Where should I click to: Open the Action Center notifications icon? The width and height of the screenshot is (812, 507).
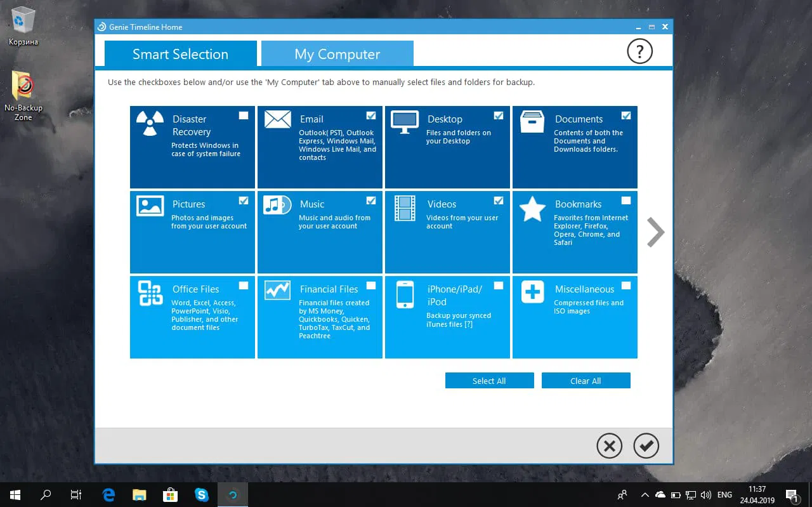point(792,494)
